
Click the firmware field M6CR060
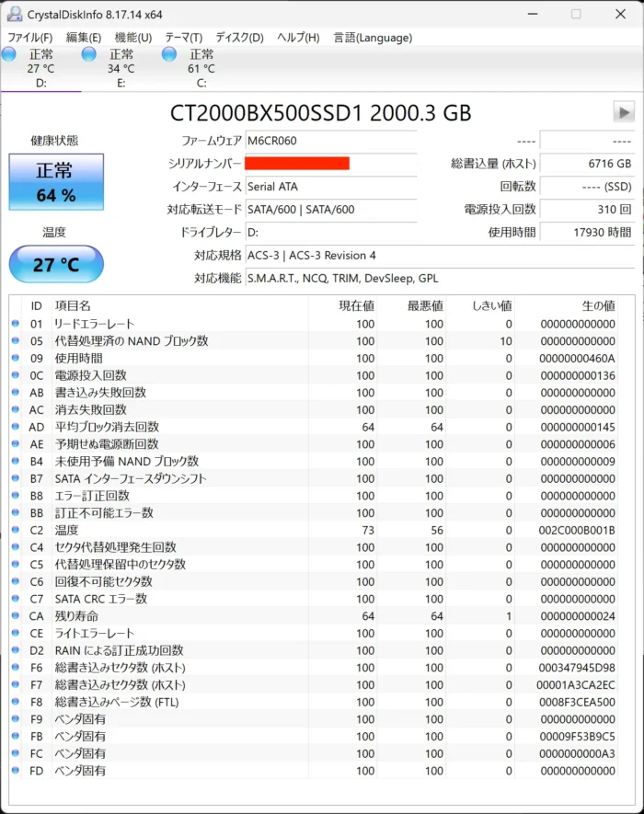coord(330,141)
